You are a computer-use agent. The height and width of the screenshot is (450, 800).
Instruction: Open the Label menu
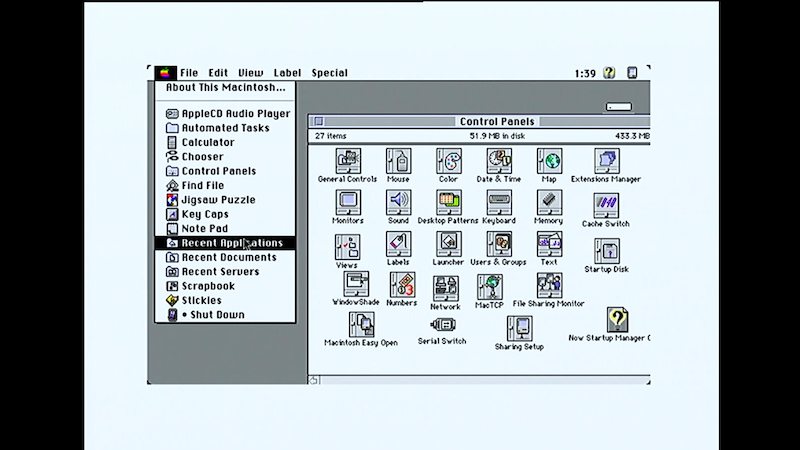point(287,73)
